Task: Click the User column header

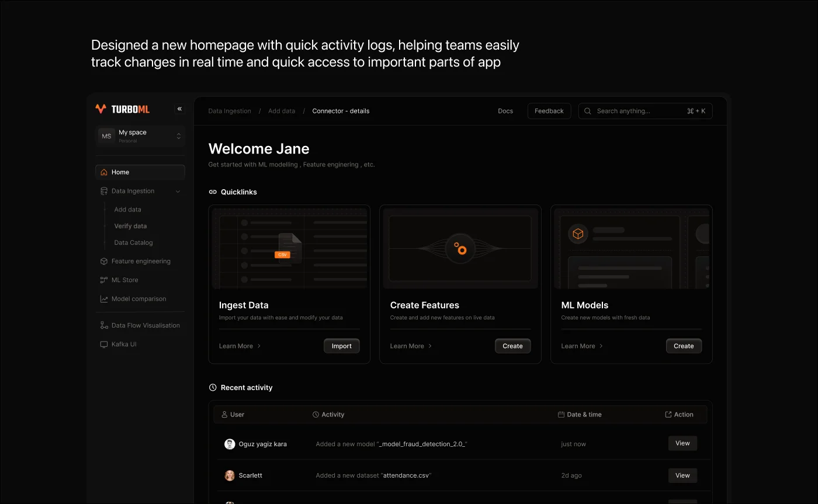Action: pyautogui.click(x=233, y=414)
